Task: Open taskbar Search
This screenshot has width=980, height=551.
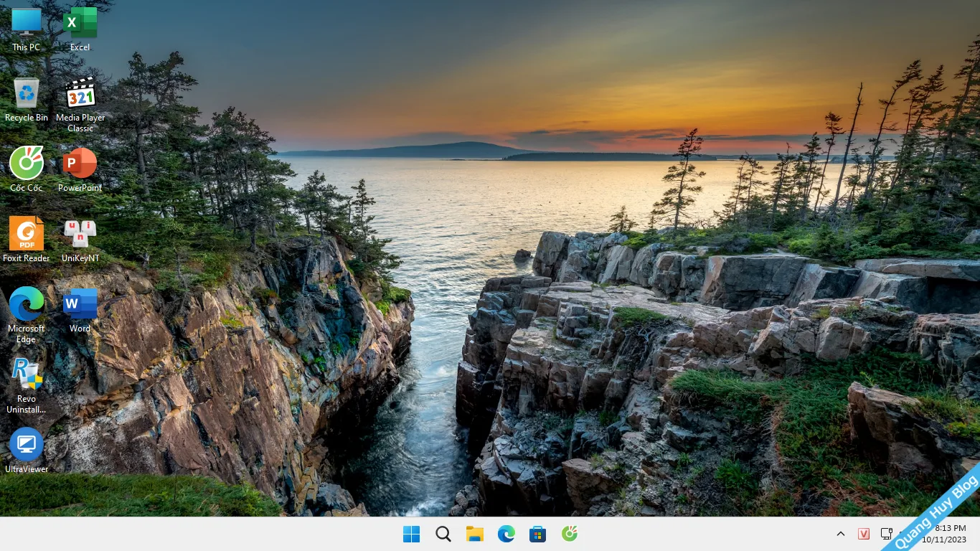Action: [x=443, y=534]
